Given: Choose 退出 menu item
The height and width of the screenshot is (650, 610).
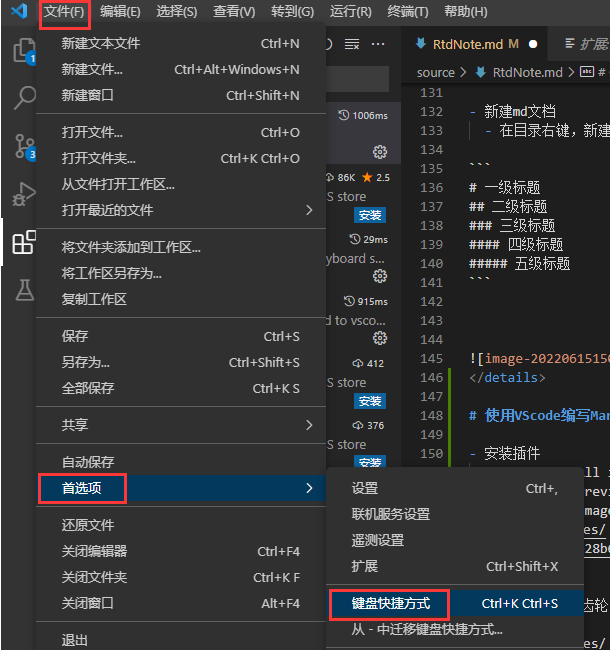Looking at the screenshot, I should point(181,640).
